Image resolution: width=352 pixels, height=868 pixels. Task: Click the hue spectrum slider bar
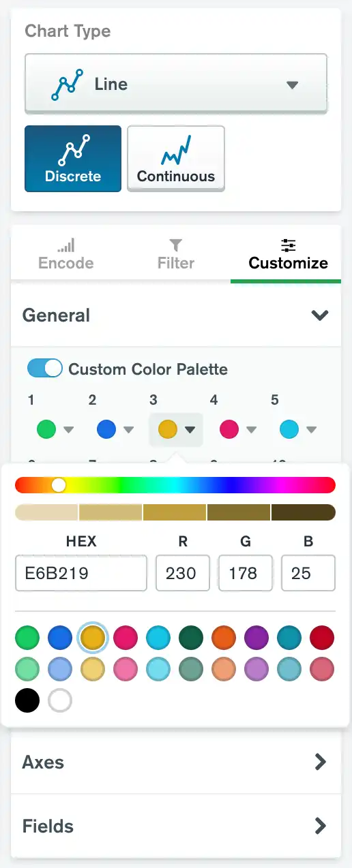[x=175, y=484]
